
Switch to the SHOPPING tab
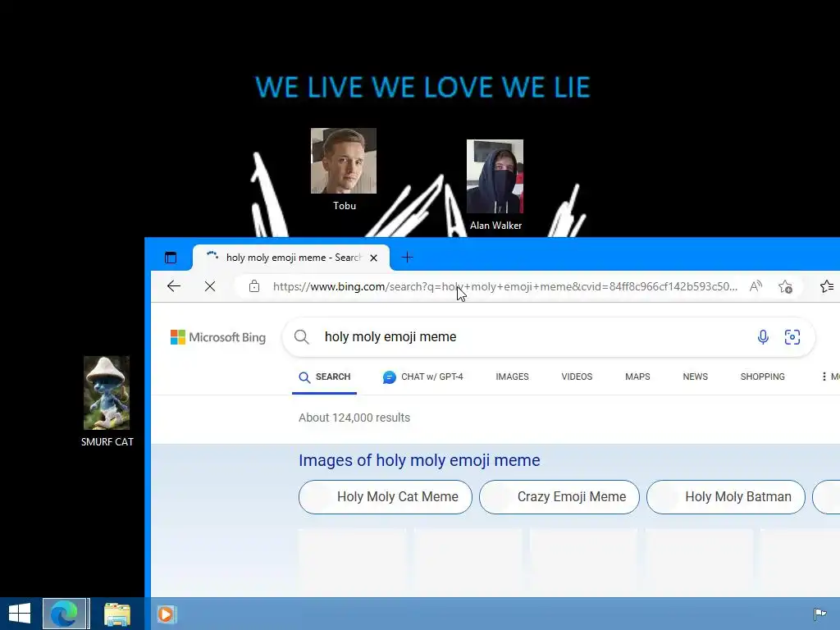click(762, 377)
